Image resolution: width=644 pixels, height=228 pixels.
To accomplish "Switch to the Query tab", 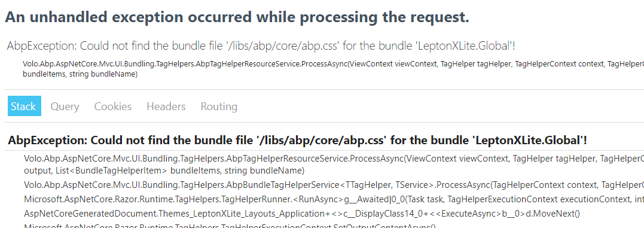I will pyautogui.click(x=65, y=107).
